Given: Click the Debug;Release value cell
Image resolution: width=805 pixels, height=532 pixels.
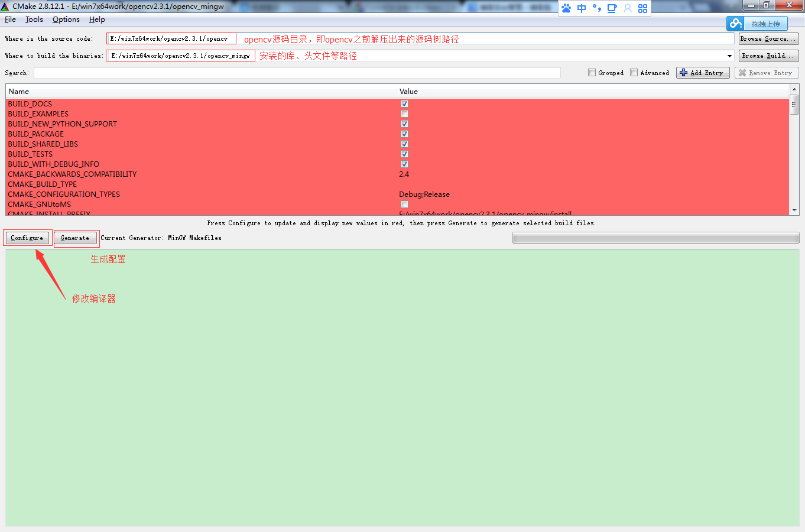Looking at the screenshot, I should click(424, 194).
